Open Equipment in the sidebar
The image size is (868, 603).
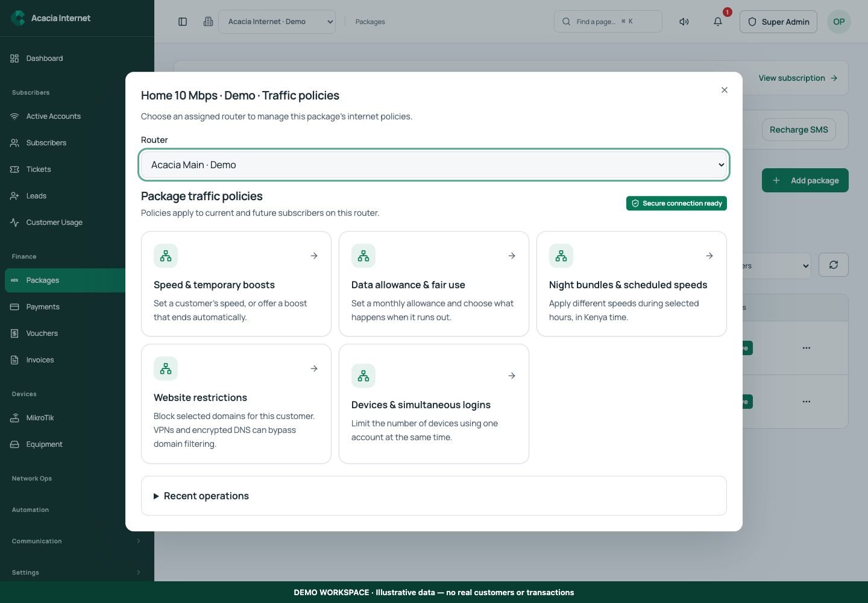[x=77, y=444]
